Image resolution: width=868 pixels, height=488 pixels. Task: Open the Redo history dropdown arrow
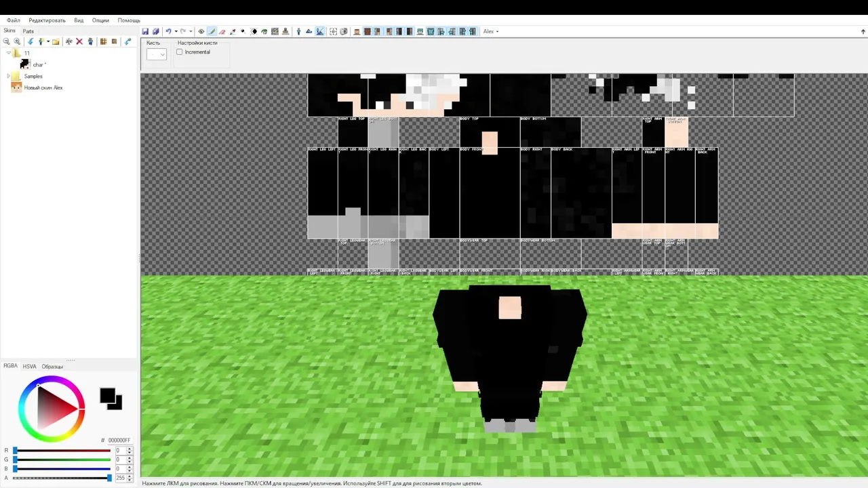(x=191, y=31)
